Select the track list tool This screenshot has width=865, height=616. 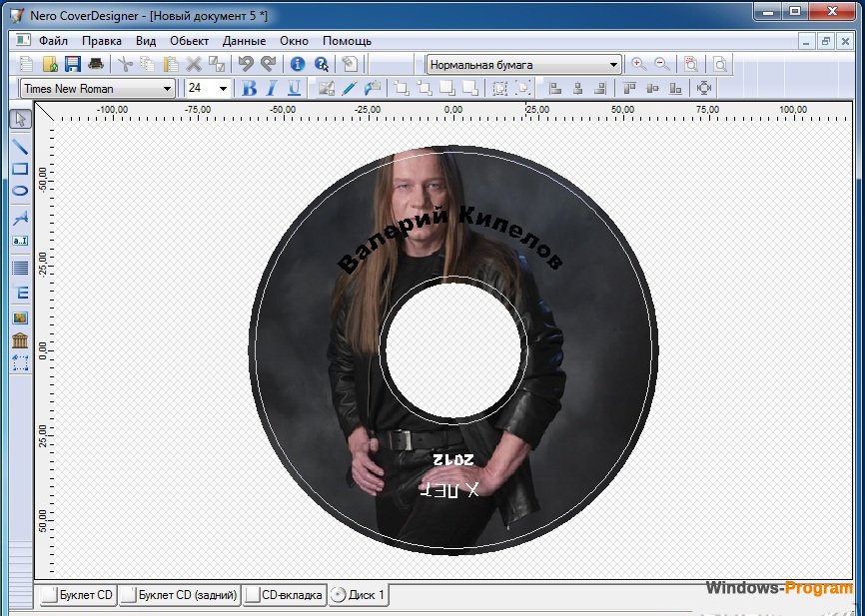pyautogui.click(x=20, y=268)
